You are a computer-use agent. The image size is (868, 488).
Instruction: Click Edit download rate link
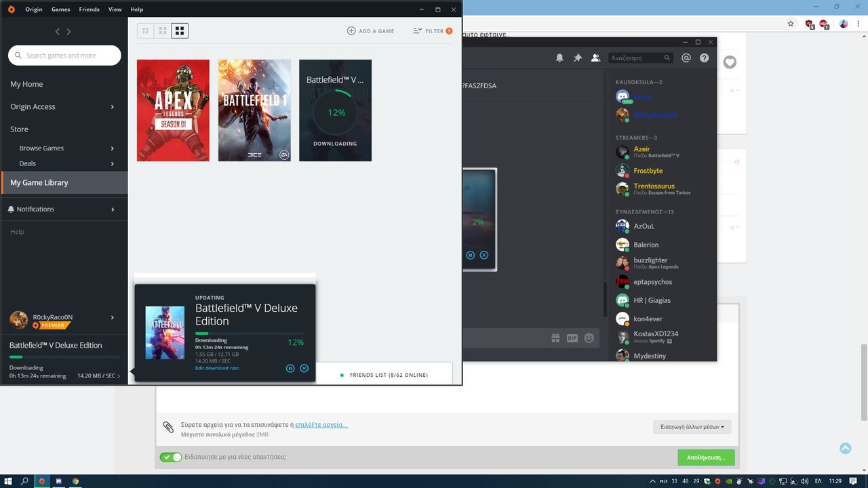pyautogui.click(x=217, y=368)
